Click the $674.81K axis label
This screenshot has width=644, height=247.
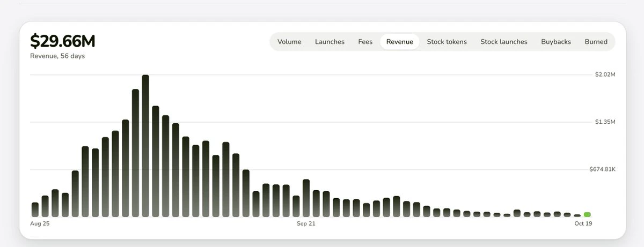(x=602, y=169)
